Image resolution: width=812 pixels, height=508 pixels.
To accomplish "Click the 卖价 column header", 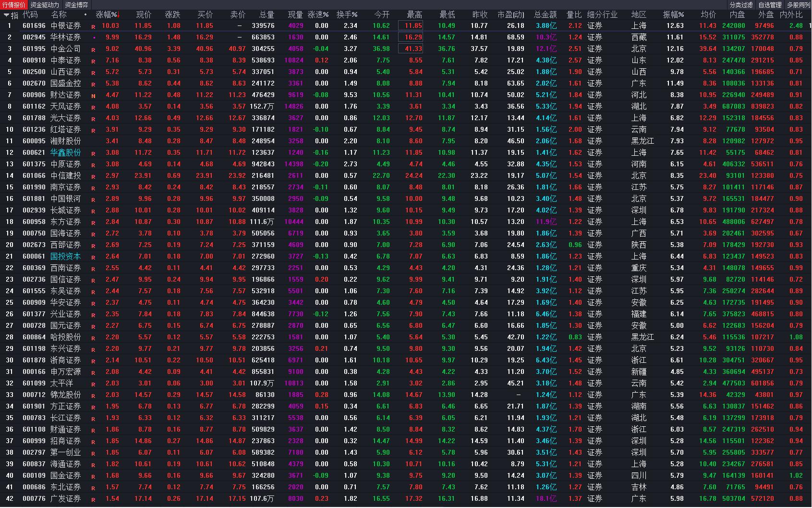I will pyautogui.click(x=238, y=15).
